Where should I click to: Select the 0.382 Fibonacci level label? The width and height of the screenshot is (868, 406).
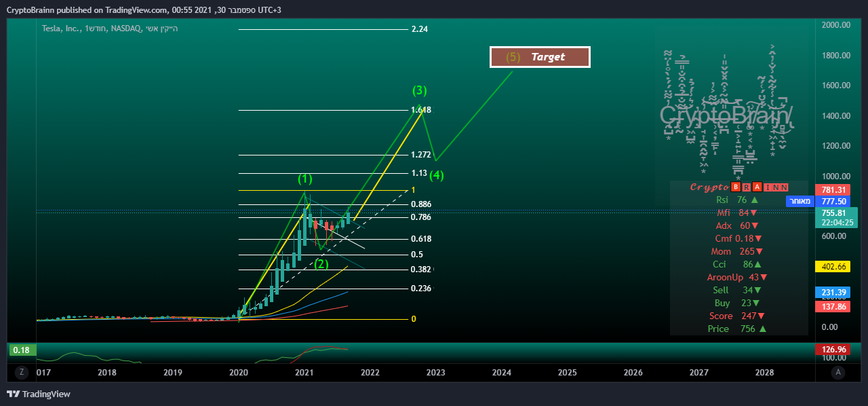[x=421, y=270]
